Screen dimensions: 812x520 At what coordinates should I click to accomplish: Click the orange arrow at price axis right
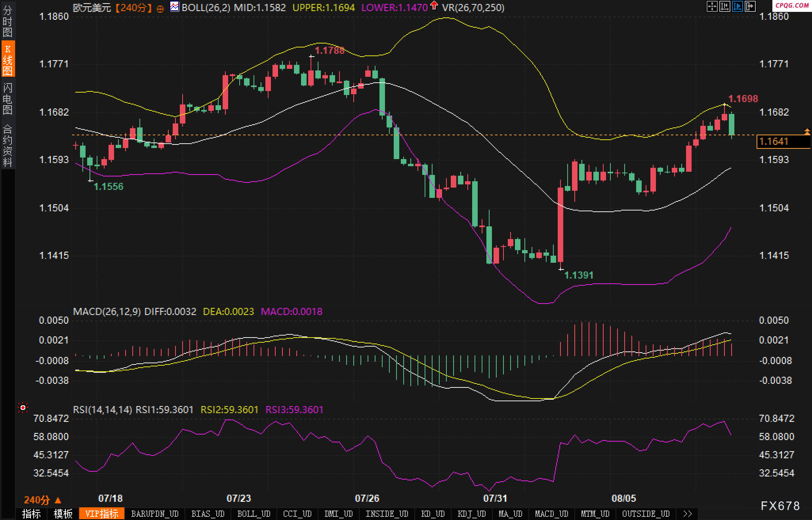(807, 131)
